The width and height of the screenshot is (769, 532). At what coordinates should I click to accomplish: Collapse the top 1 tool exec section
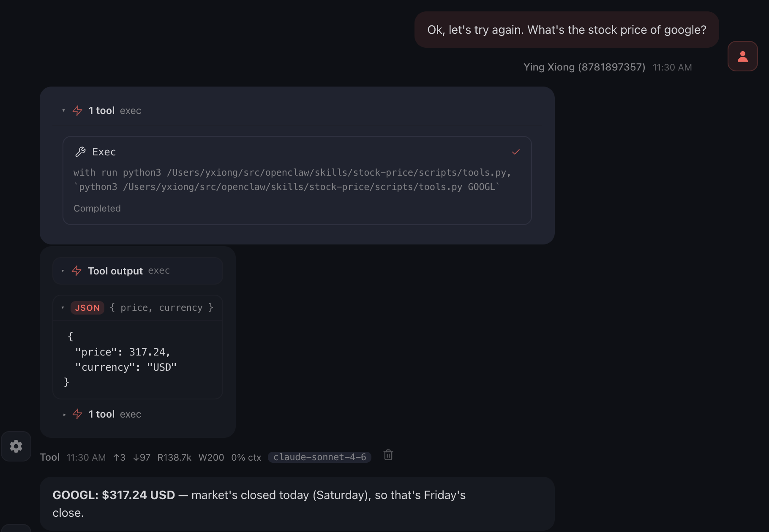(64, 111)
